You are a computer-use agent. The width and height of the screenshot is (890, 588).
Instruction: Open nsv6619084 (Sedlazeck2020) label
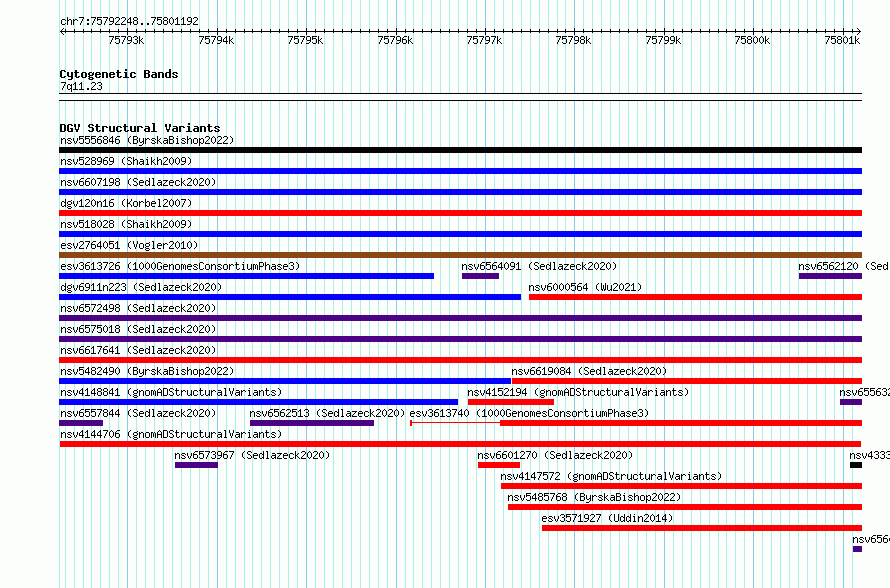coord(589,371)
